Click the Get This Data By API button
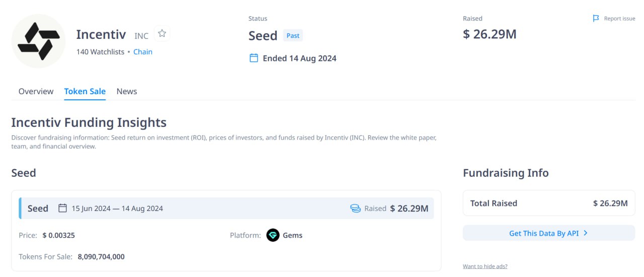The height and width of the screenshot is (277, 644). (549, 233)
